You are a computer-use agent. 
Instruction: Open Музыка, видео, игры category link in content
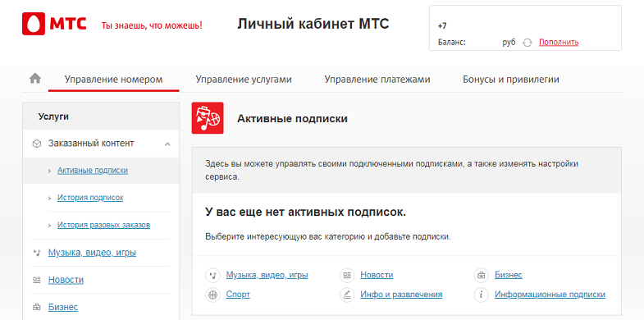[x=267, y=275]
